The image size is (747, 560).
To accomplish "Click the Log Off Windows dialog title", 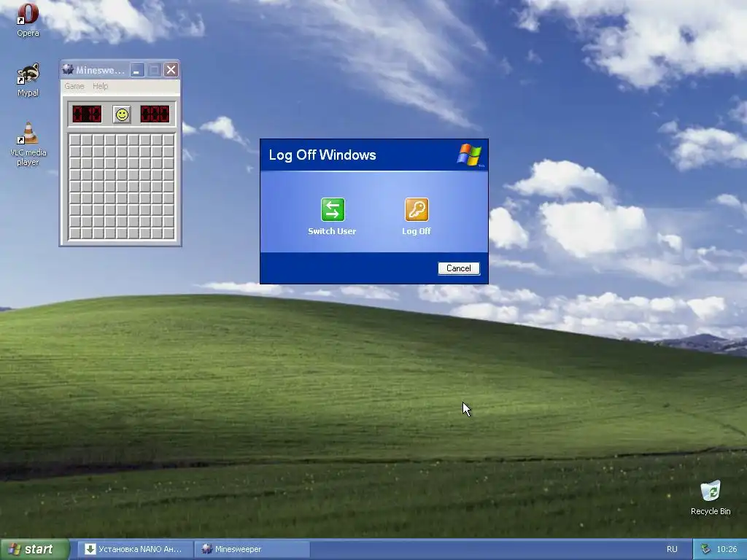I will click(322, 155).
